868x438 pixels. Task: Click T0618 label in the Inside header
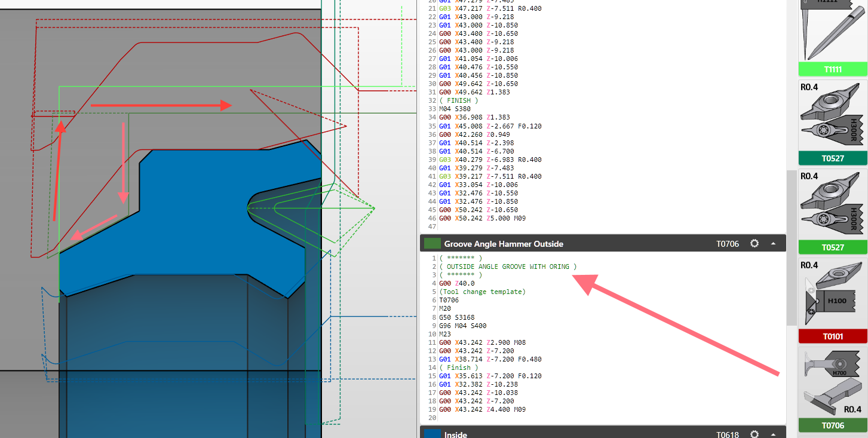[728, 434]
